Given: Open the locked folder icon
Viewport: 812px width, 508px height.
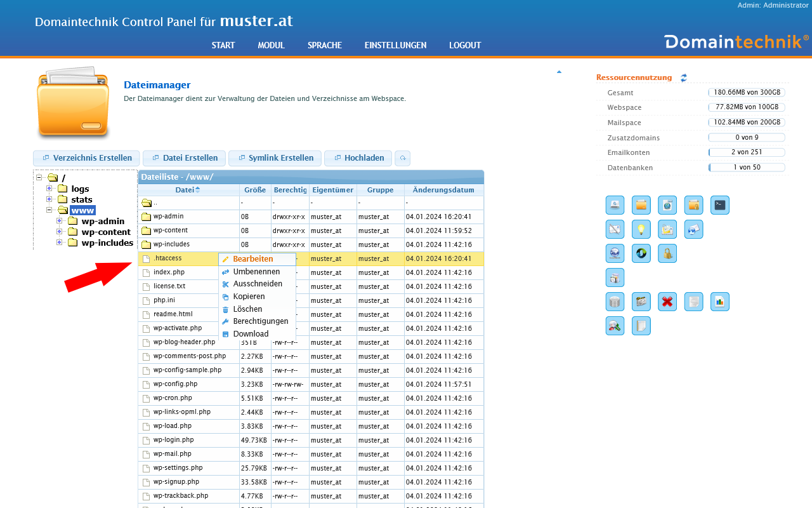Looking at the screenshot, I should tap(693, 205).
